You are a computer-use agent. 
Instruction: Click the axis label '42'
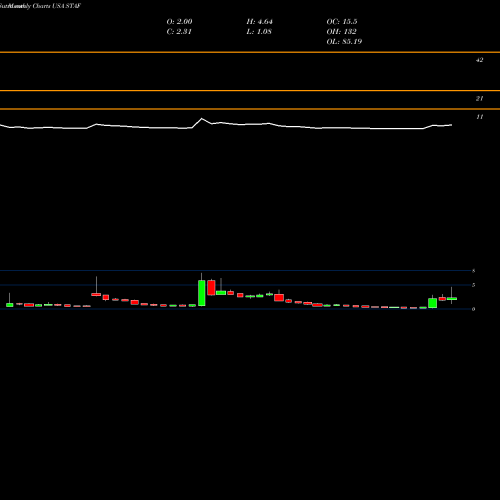point(479,60)
